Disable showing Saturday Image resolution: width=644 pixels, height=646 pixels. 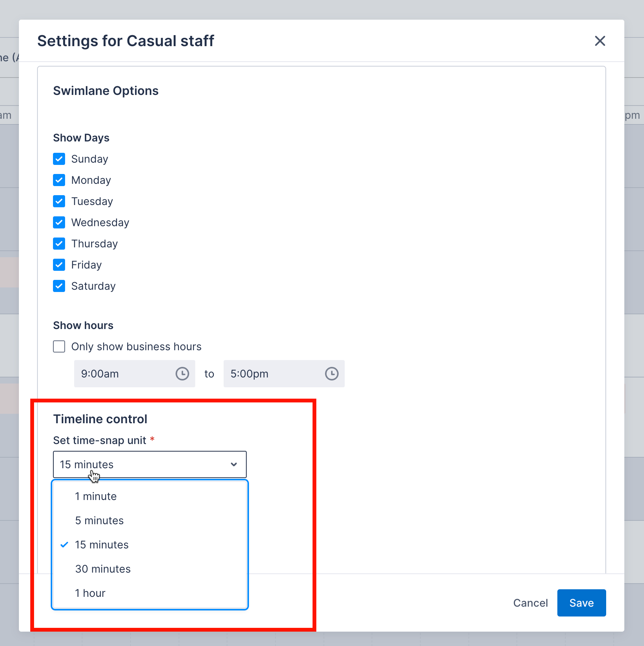[59, 286]
